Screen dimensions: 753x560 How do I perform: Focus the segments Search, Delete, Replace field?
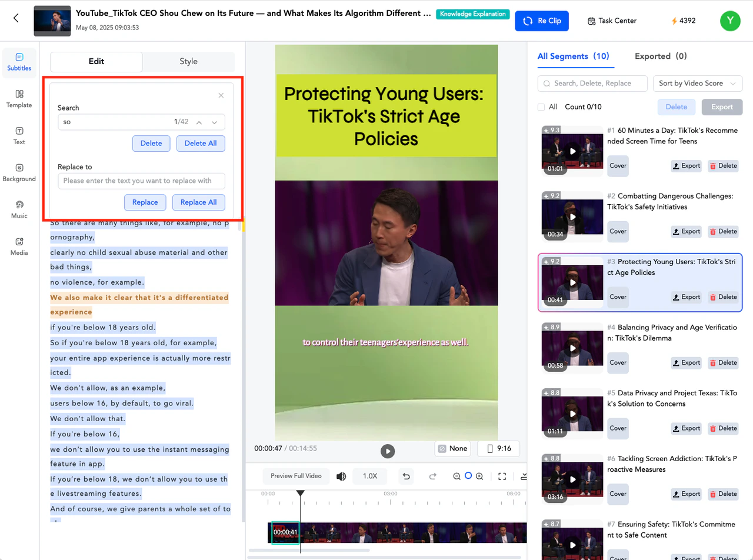point(592,84)
